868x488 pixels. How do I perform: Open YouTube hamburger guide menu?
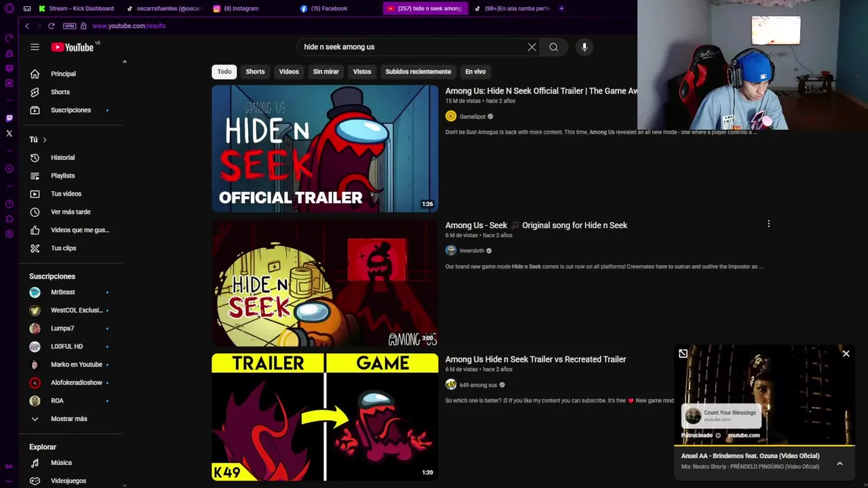pos(35,47)
